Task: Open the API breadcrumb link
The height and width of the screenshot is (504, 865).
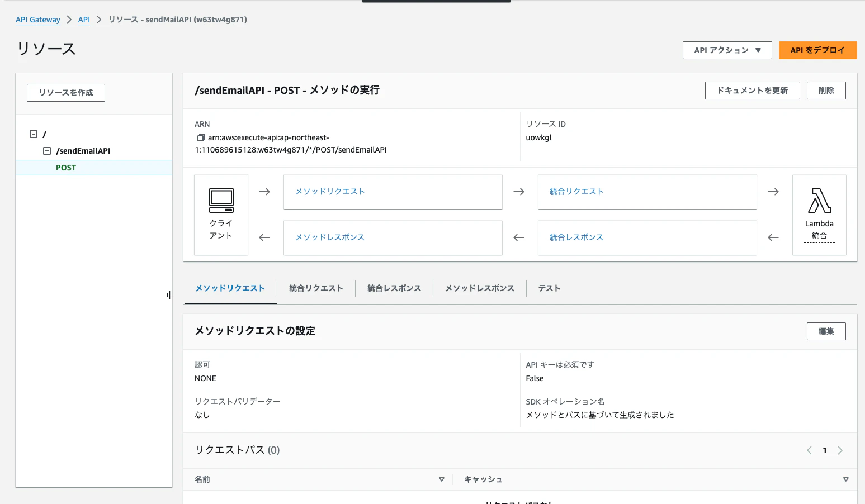Action: coord(84,20)
